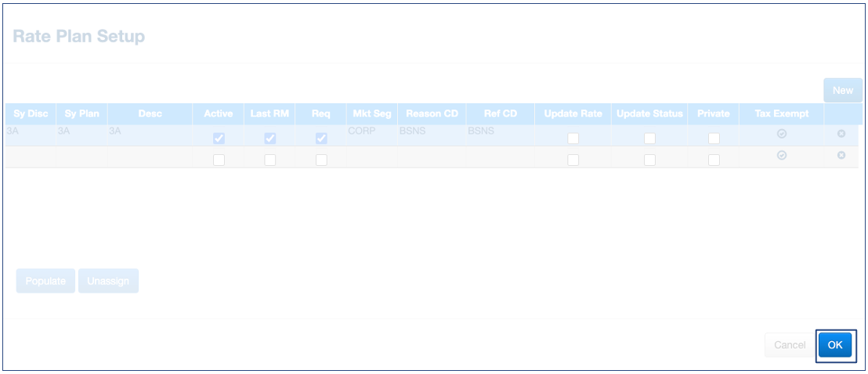Uncheck Last RM for the 3A row
Image resolution: width=868 pixels, height=374 pixels.
coord(270,138)
